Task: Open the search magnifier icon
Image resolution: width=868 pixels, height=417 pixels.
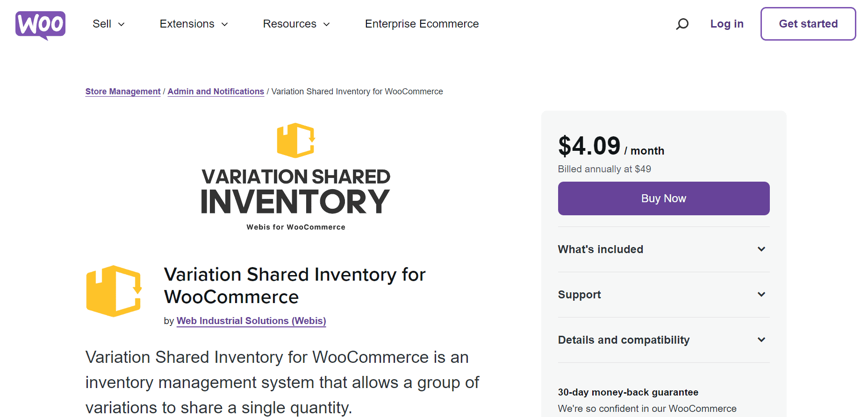Action: [682, 24]
